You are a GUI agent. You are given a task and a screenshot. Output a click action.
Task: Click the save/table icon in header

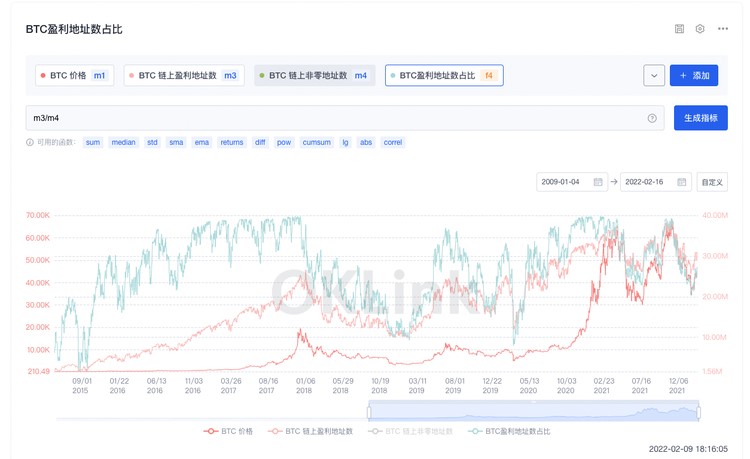tap(679, 29)
